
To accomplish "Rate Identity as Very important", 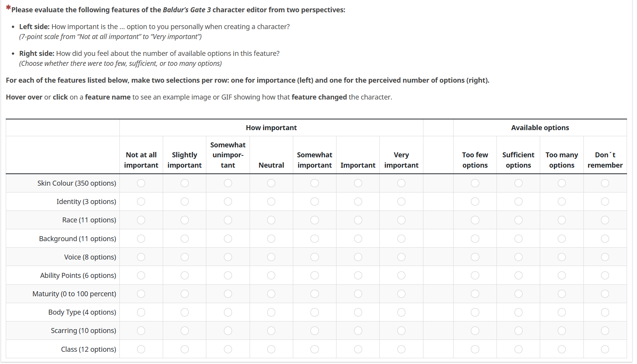I will click(x=401, y=202).
